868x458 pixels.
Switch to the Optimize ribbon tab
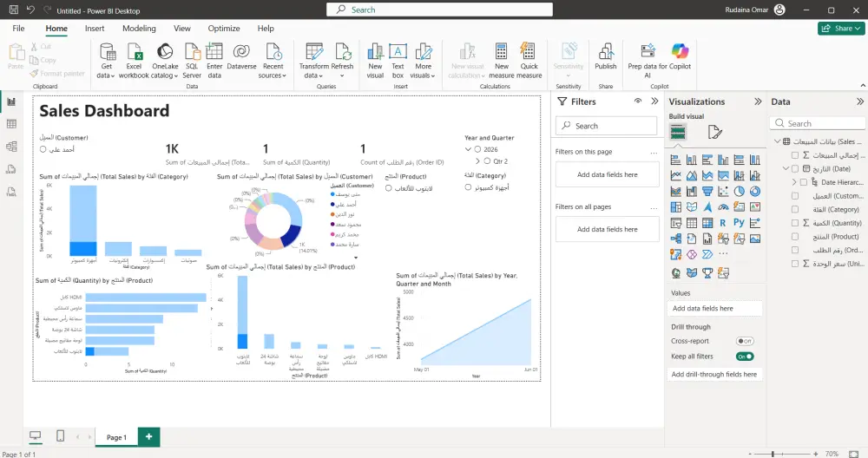click(224, 29)
